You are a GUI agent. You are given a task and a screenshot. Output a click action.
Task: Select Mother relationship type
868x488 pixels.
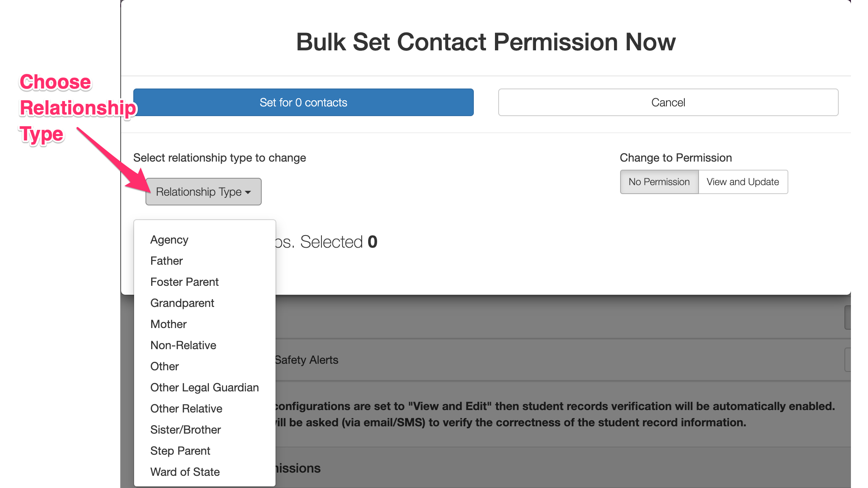168,324
